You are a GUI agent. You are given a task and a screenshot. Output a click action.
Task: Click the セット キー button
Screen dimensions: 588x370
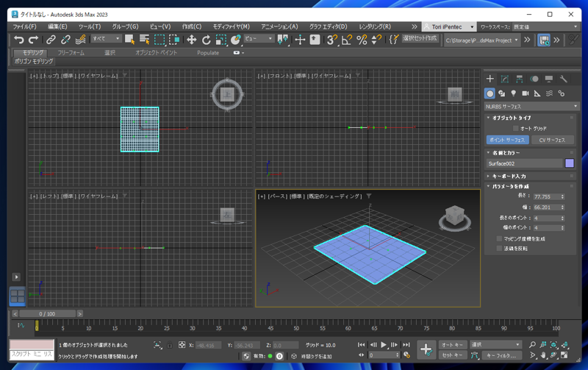click(x=452, y=355)
